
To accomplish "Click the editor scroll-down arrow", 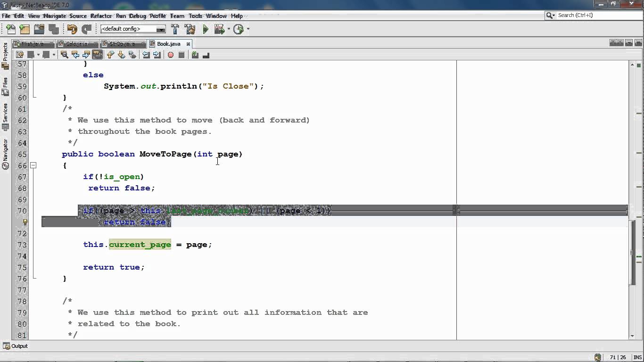I will (x=633, y=336).
